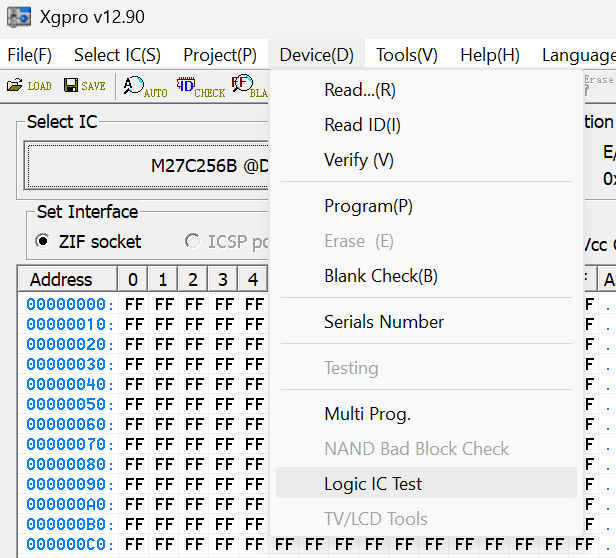The image size is (616, 558).
Task: Select the ZIF socket radio button
Action: click(42, 241)
